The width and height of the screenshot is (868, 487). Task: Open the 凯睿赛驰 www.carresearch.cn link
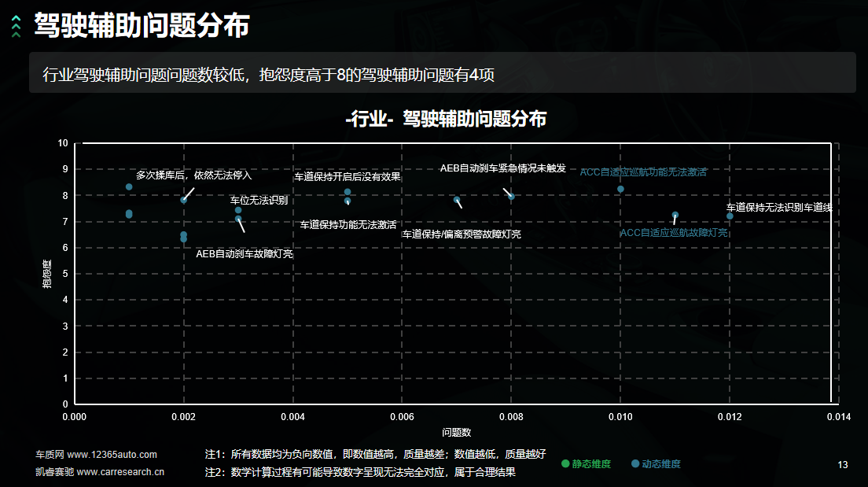tap(100, 472)
